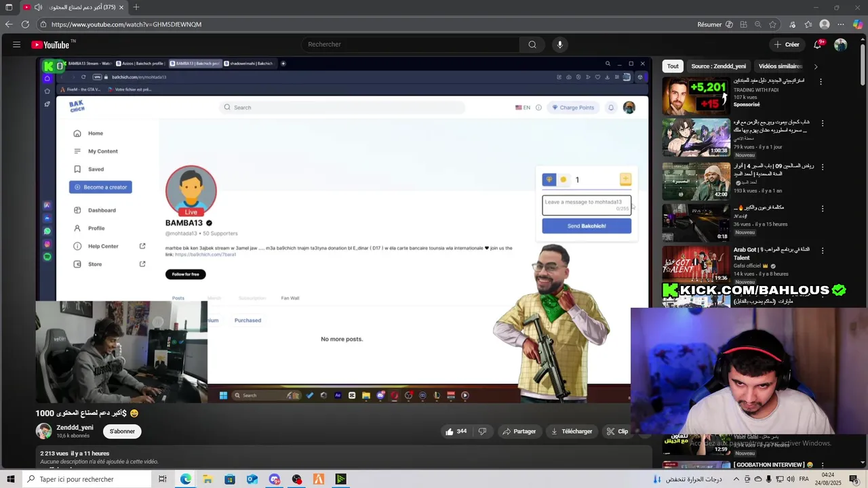Select the Tout filter chip
The image size is (868, 488).
point(673,66)
